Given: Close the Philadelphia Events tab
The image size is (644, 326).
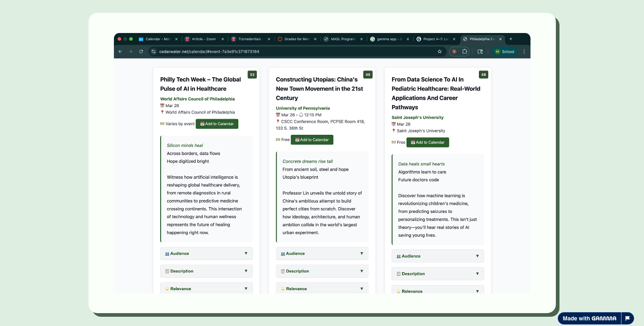Looking at the screenshot, I should click(x=500, y=39).
